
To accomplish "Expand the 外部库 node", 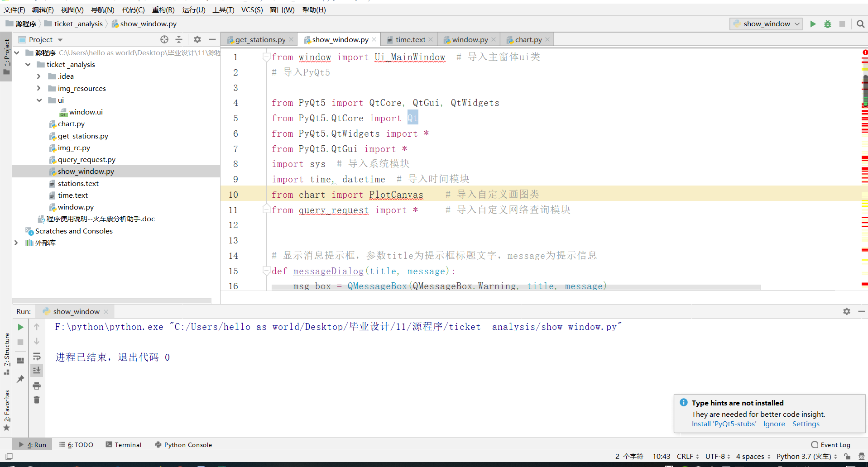I will [x=17, y=243].
